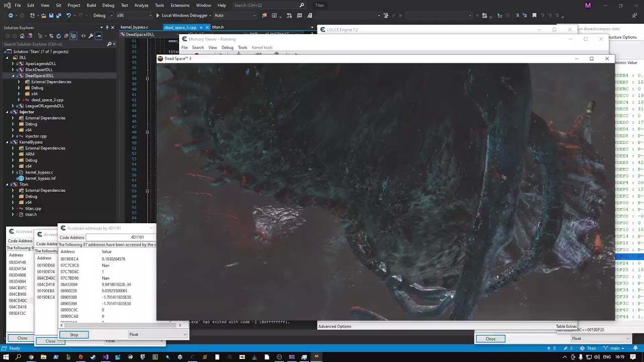The width and height of the screenshot is (644, 362).
Task: Open the Float dropdown in front Accessed addresses window
Action: (158, 334)
